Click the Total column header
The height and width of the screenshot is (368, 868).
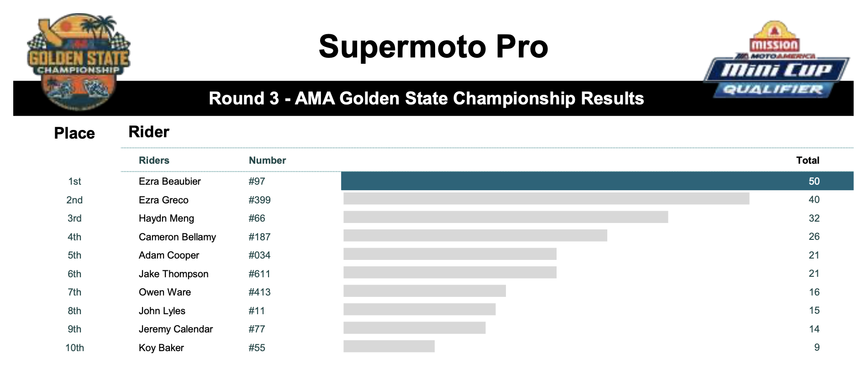[x=808, y=161]
